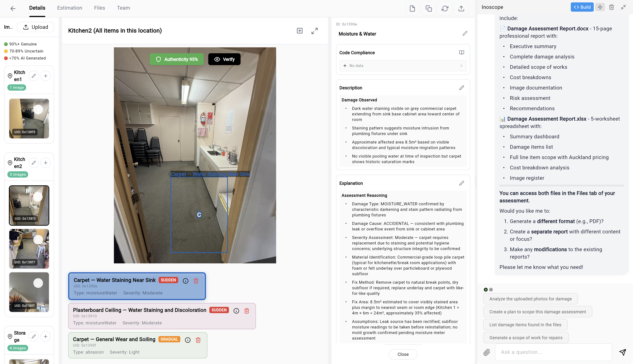Delete the Carpet Water Staining damage item
The image size is (633, 364).
pos(196,281)
